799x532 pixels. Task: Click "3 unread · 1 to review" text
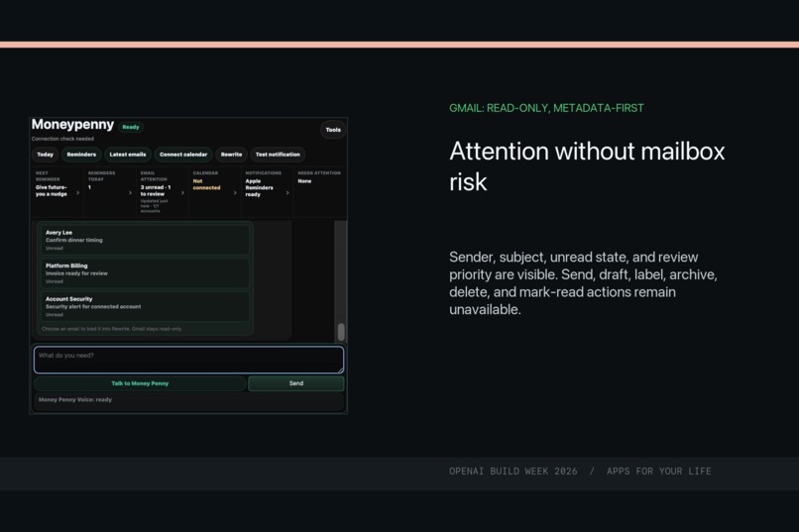pyautogui.click(x=156, y=190)
